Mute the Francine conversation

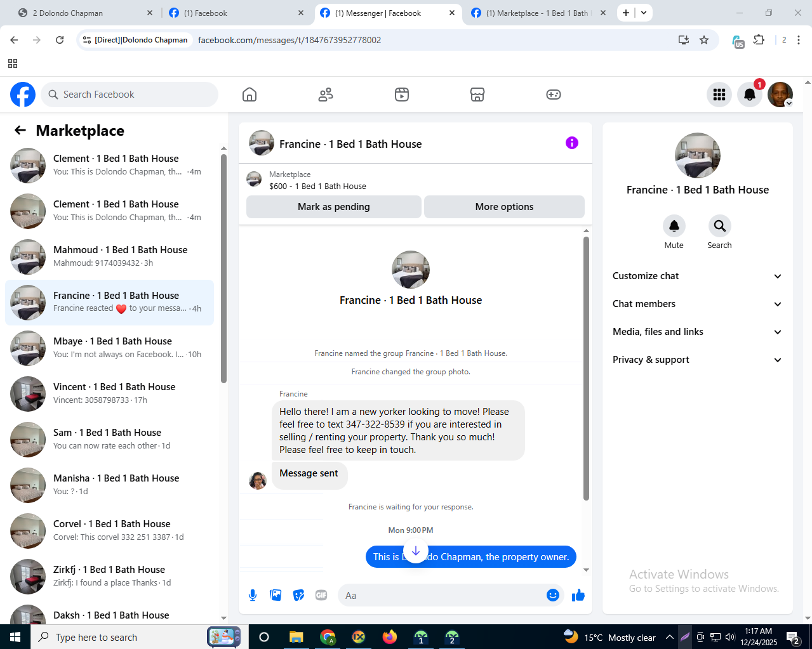tap(674, 226)
